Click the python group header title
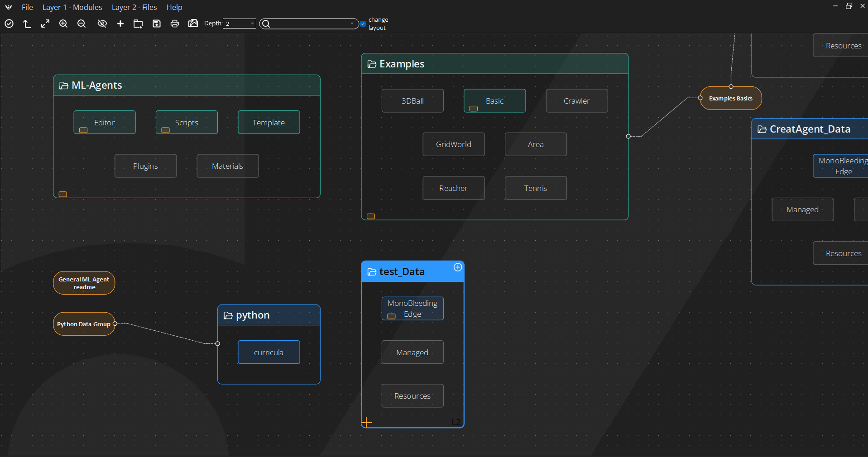The height and width of the screenshot is (457, 868). point(253,315)
